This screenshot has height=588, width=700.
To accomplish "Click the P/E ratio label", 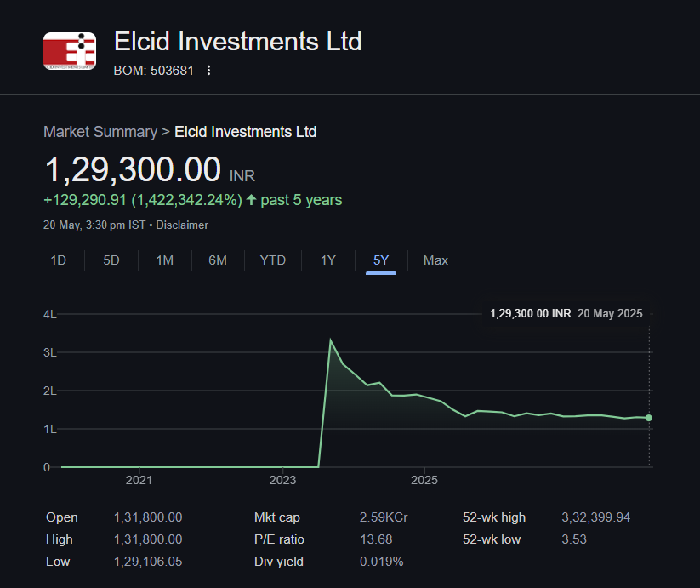I will (x=279, y=539).
